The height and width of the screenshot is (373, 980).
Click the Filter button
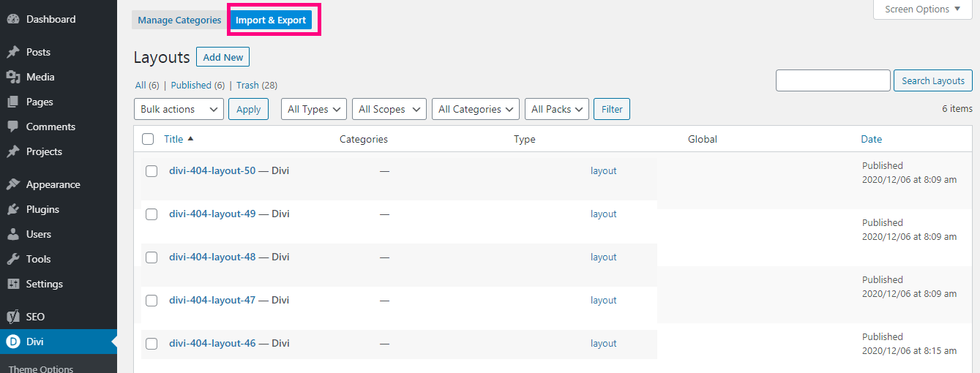pyautogui.click(x=612, y=109)
